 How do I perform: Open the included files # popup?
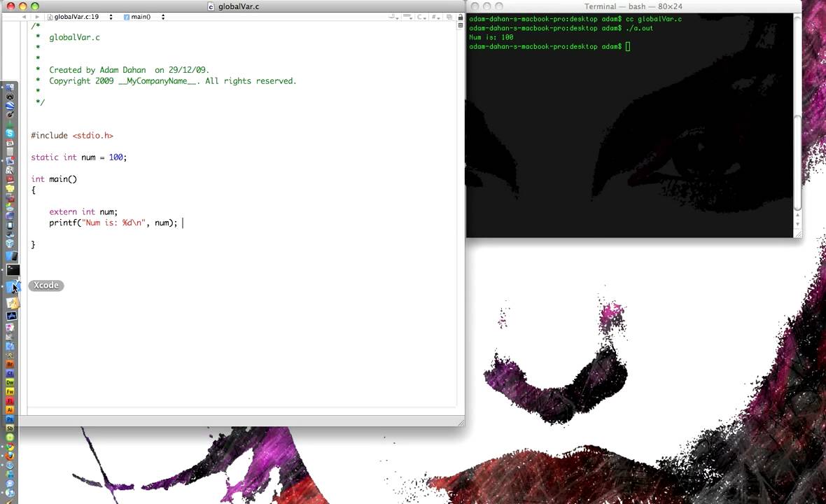pos(435,17)
